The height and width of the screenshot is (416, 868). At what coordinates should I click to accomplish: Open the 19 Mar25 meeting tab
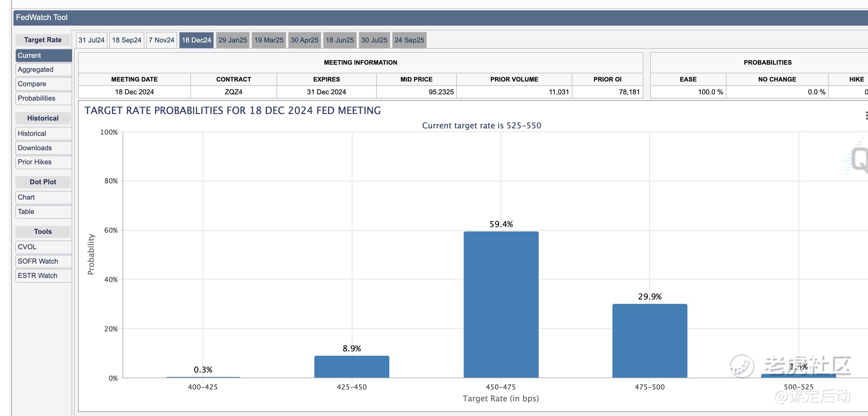(x=268, y=40)
